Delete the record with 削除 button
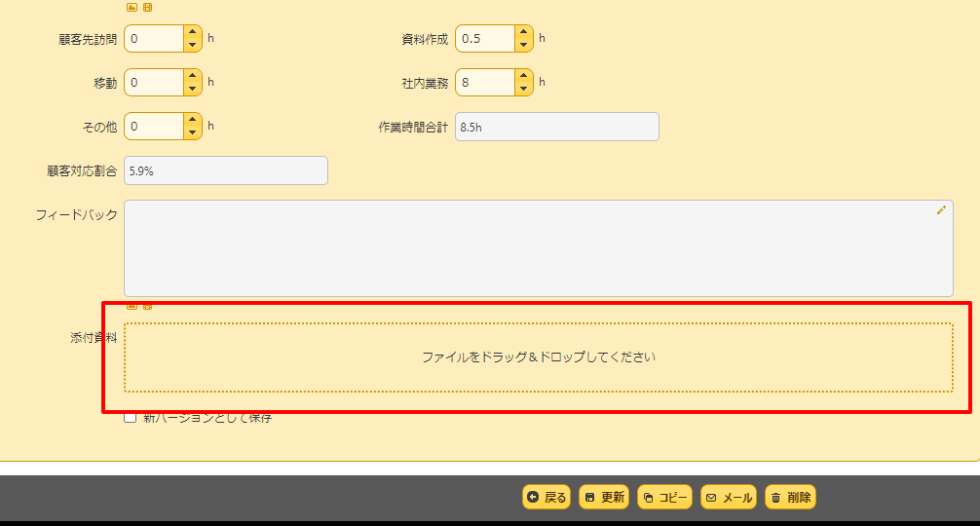980x526 pixels. click(x=791, y=497)
